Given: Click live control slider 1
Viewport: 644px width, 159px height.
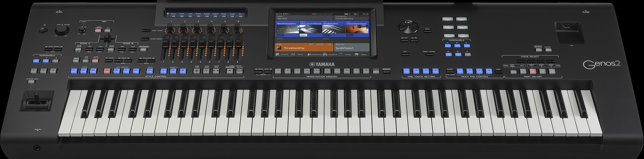Looking at the screenshot, I should click(165, 45).
